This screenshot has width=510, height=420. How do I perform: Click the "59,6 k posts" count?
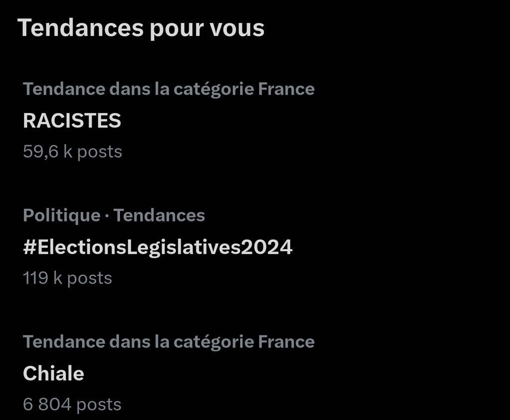[x=72, y=152]
